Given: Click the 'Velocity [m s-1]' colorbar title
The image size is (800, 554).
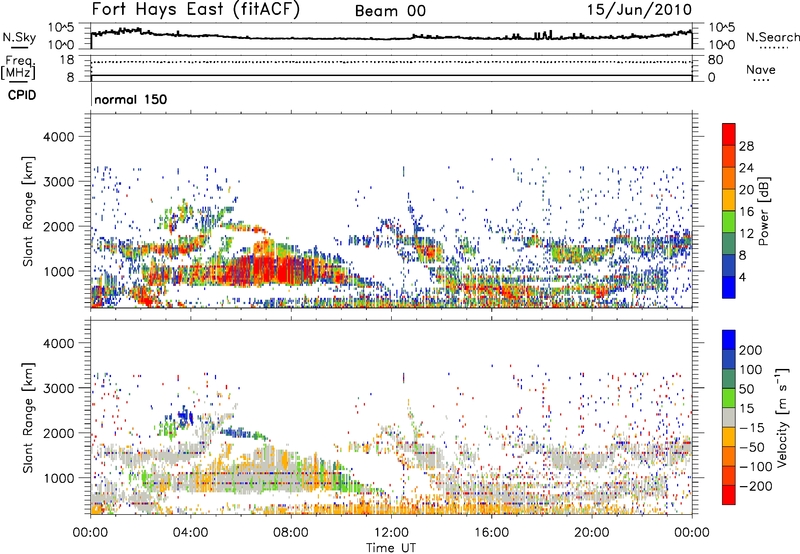Looking at the screenshot, I should click(x=782, y=417).
